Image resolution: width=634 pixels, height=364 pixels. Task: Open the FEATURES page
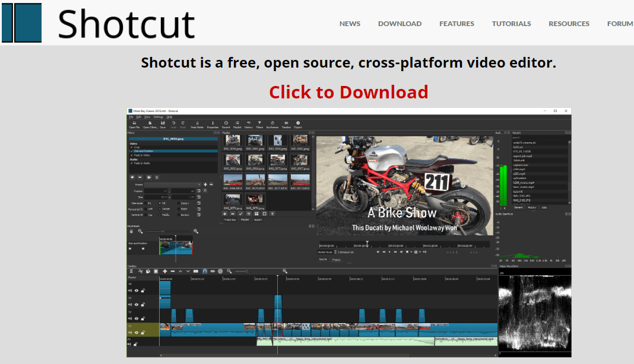pos(457,24)
